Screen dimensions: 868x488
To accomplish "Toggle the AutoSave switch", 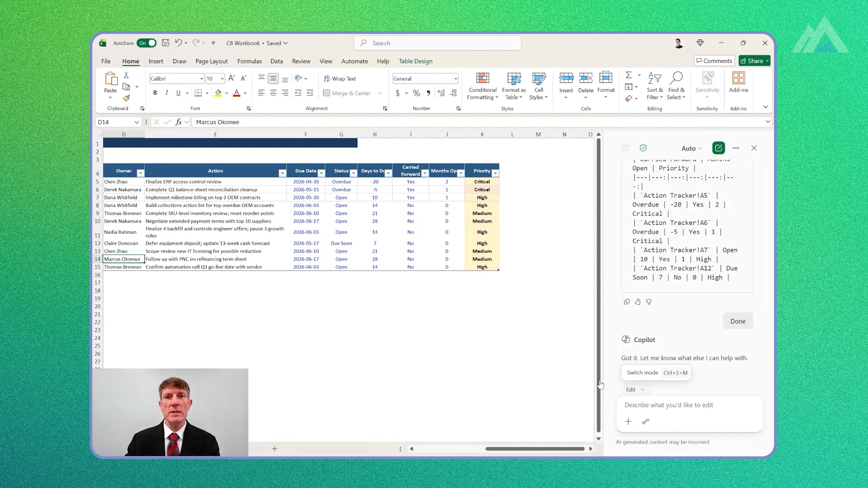I will click(147, 43).
